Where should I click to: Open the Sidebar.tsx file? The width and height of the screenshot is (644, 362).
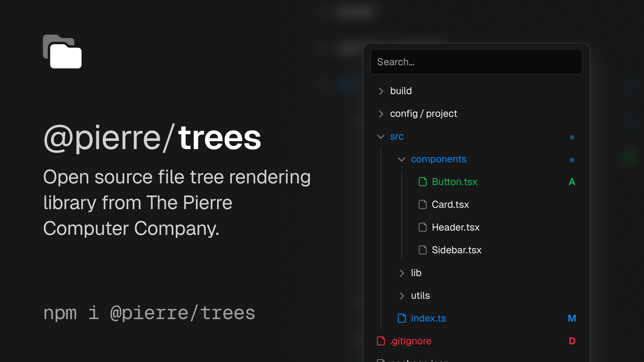click(x=456, y=250)
